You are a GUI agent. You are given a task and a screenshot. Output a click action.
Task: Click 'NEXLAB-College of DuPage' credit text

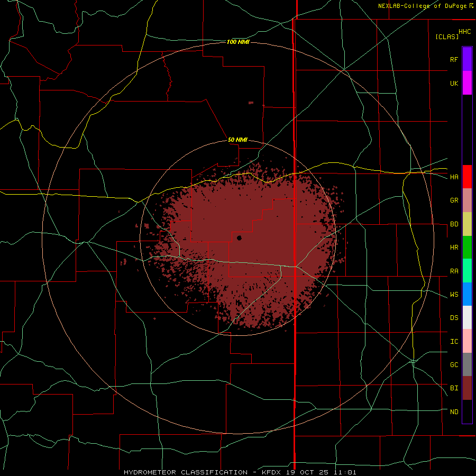pos(422,6)
